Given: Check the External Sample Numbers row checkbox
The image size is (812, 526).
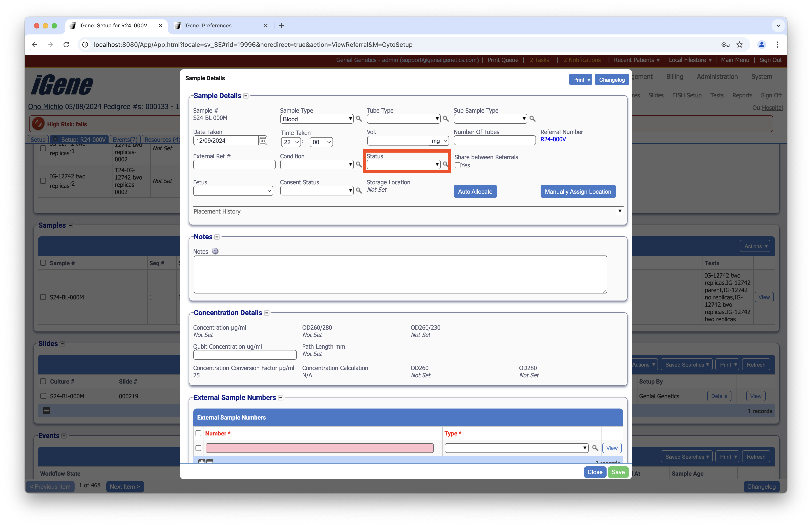Looking at the screenshot, I should tap(199, 448).
